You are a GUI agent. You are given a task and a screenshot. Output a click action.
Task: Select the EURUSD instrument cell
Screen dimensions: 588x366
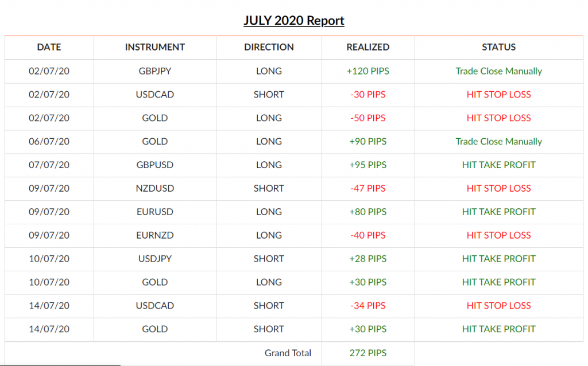click(x=155, y=212)
